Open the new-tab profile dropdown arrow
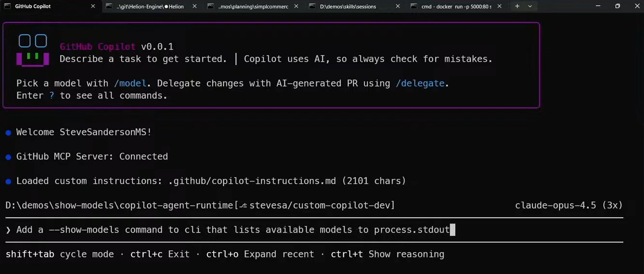Viewport: 644px width, 274px height. 530,6
